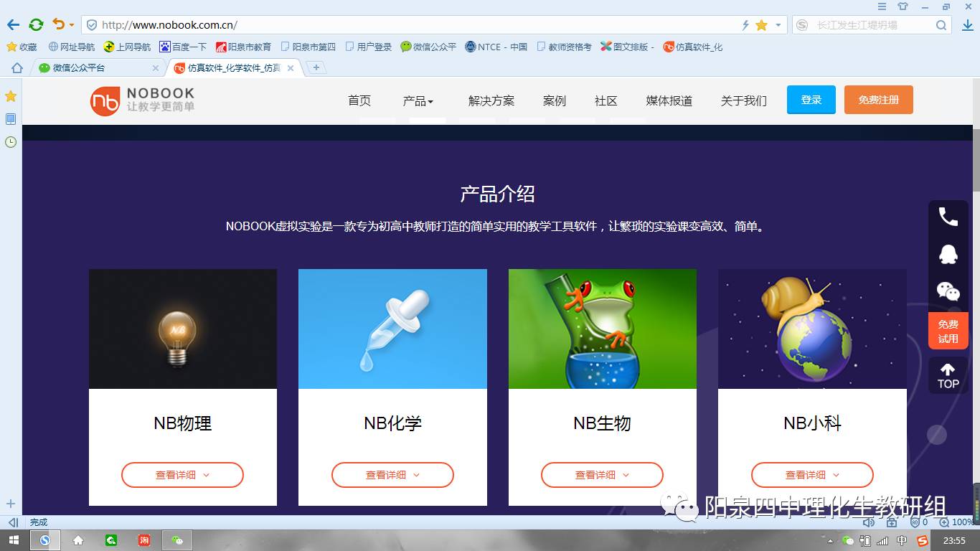Click the Windows Start button
Screen dimensions: 980x551
click(x=14, y=540)
